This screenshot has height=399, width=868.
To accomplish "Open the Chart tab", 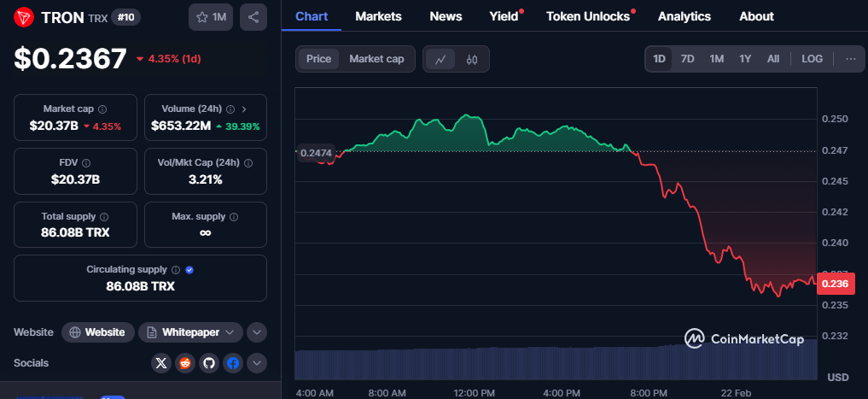I will click(312, 16).
